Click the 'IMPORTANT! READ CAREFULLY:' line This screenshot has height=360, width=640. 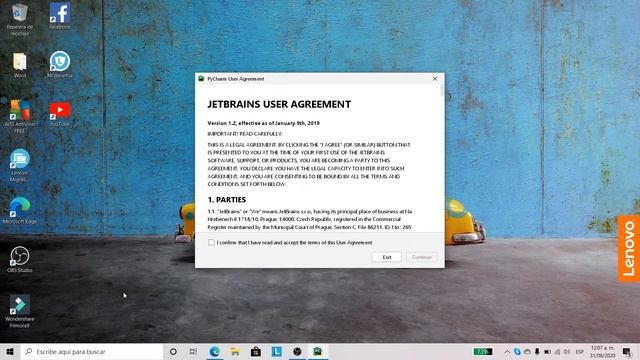[x=245, y=134]
